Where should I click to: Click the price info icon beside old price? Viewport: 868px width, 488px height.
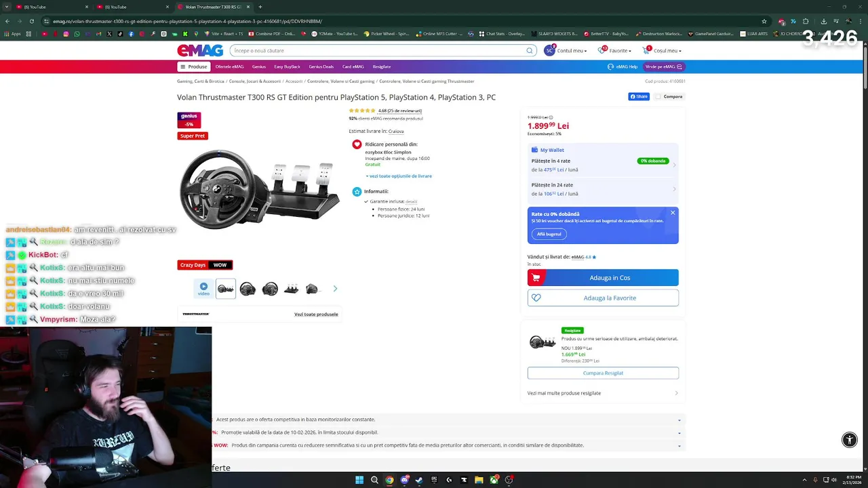[x=551, y=117]
